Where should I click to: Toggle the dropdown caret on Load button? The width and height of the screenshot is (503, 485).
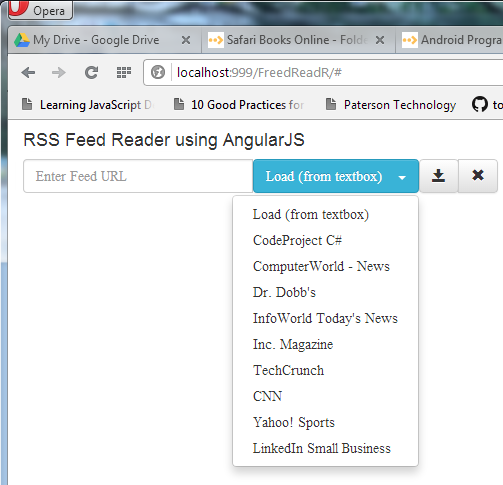[x=402, y=177]
